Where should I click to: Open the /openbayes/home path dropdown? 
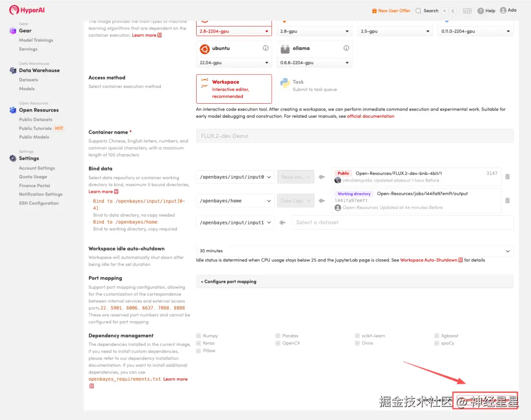[235, 201]
